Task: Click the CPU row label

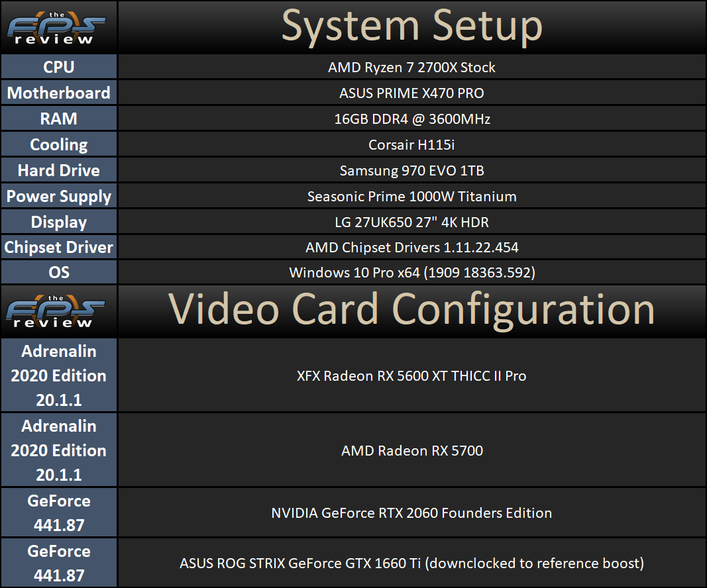Action: (x=59, y=67)
